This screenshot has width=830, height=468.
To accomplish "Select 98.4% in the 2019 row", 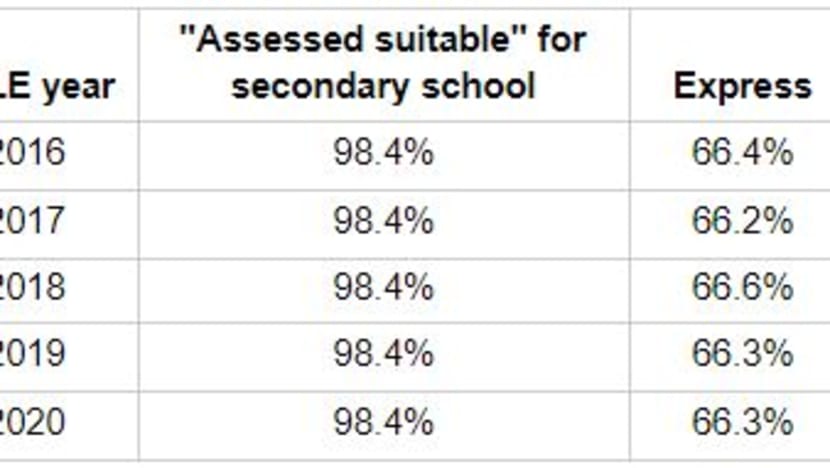I will (384, 354).
